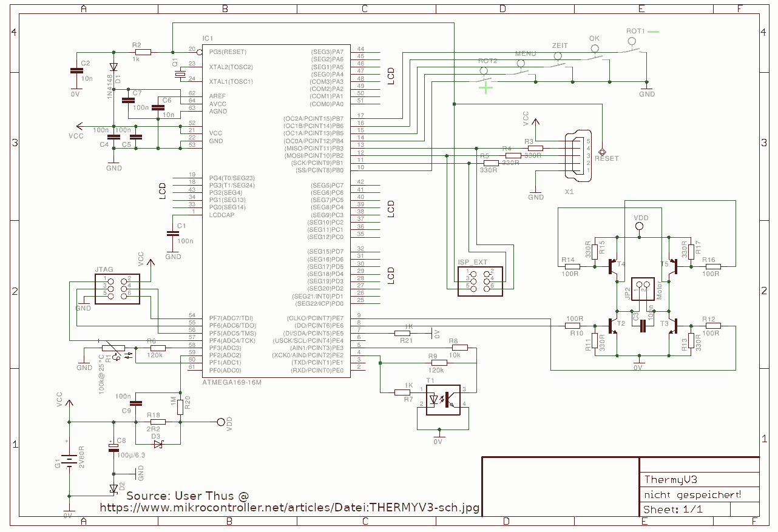The height and width of the screenshot is (532, 778).
Task: Select the C8 100µ electrolytic capacitor
Action: coord(113,448)
